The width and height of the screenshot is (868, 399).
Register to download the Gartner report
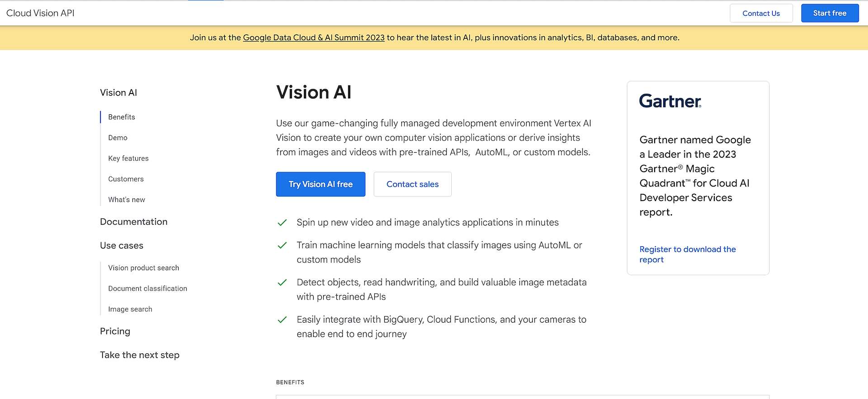[x=687, y=254]
